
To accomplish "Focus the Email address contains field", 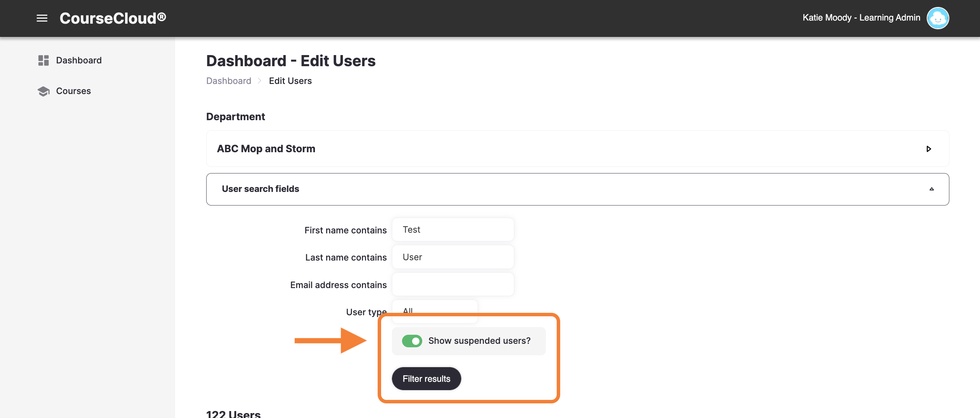I will click(453, 285).
